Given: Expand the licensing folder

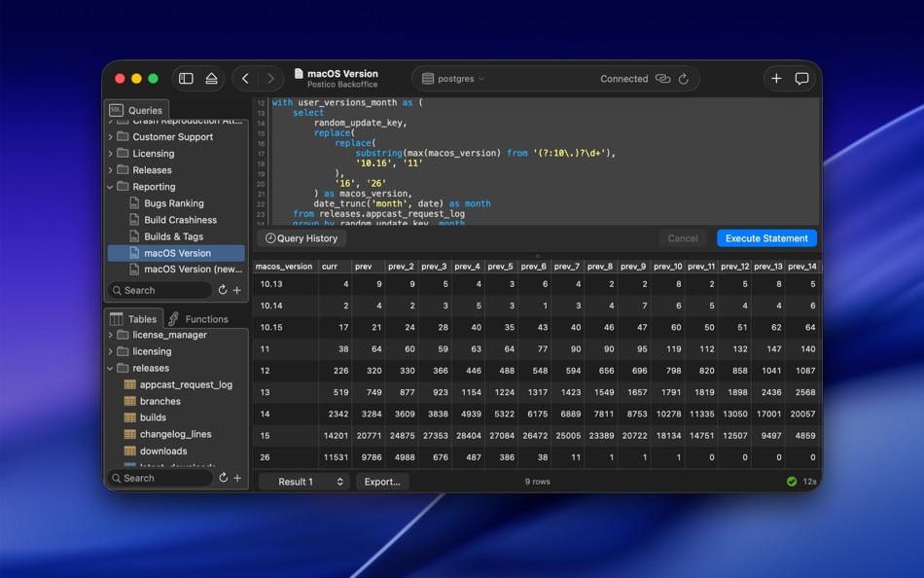Looking at the screenshot, I should click(x=110, y=351).
